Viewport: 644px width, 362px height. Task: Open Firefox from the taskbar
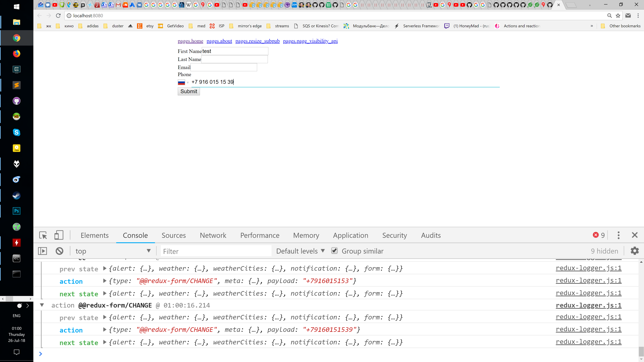pyautogui.click(x=16, y=53)
